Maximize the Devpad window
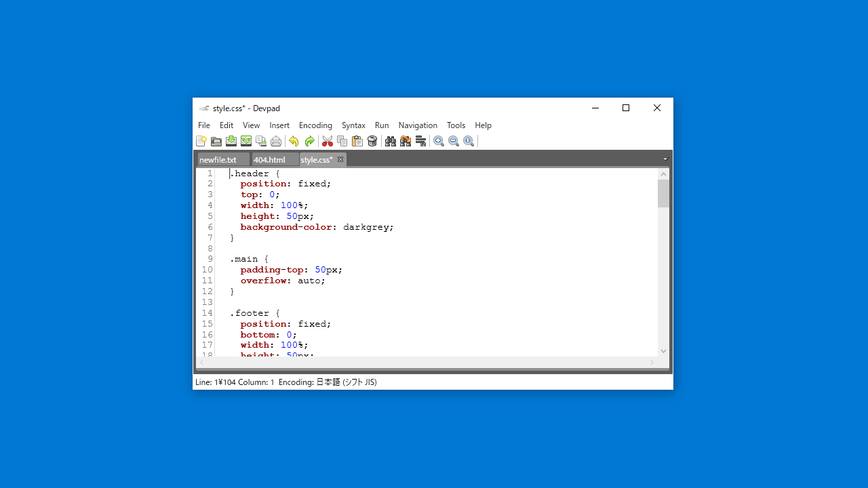Image resolution: width=868 pixels, height=488 pixels. point(626,108)
